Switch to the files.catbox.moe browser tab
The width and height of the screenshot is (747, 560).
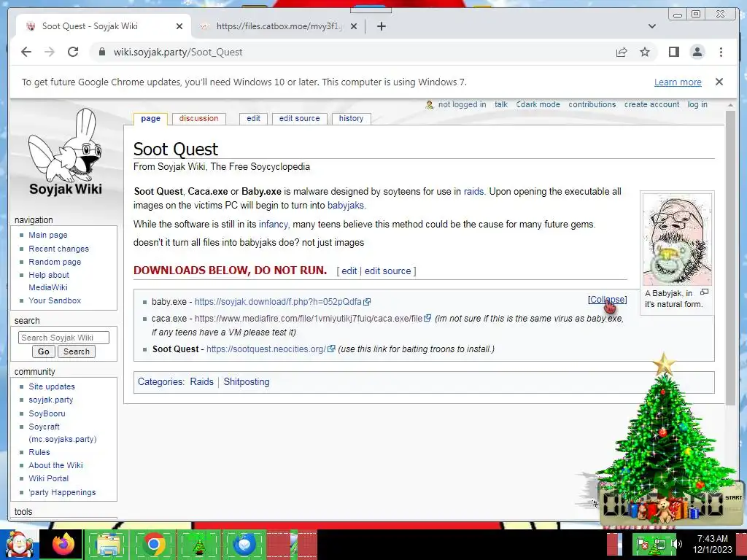(279, 26)
